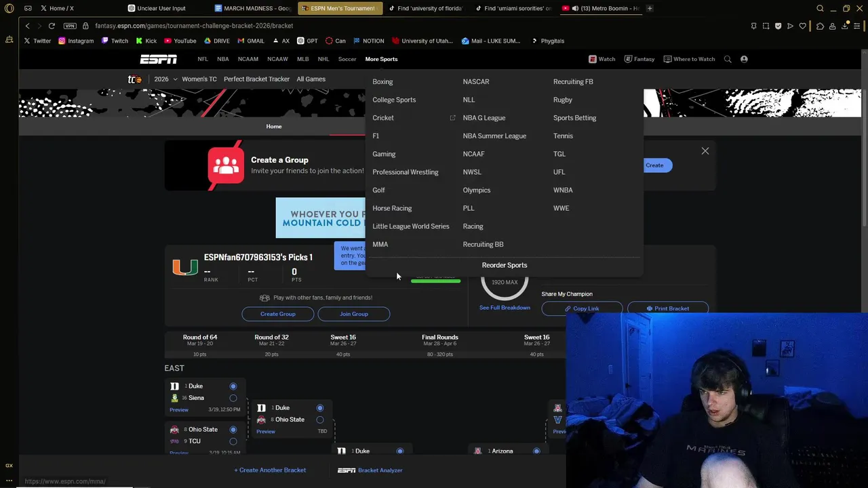Select Arizona in the Sweet 16 matchup
This screenshot has width=868, height=488.
(536, 451)
